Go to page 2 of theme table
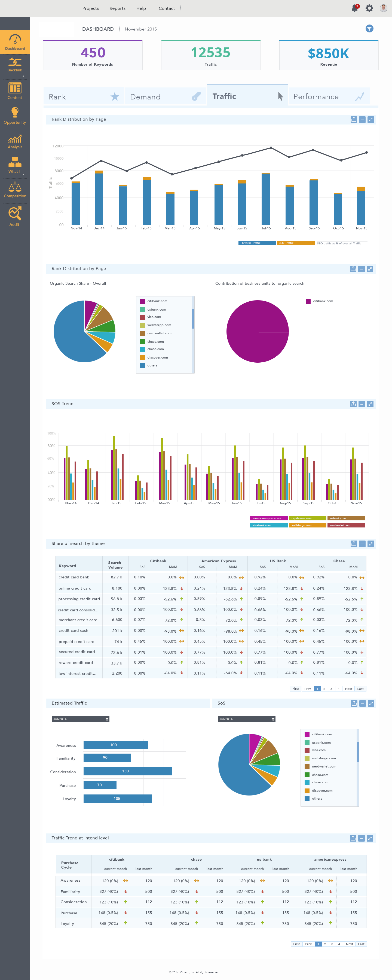The height and width of the screenshot is (980, 392). pos(324,688)
